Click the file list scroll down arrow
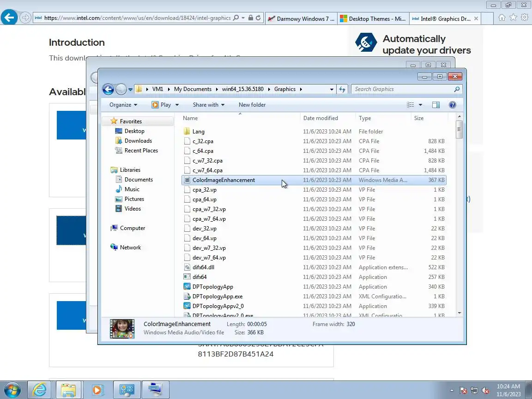Image resolution: width=532 pixels, height=399 pixels. (459, 313)
